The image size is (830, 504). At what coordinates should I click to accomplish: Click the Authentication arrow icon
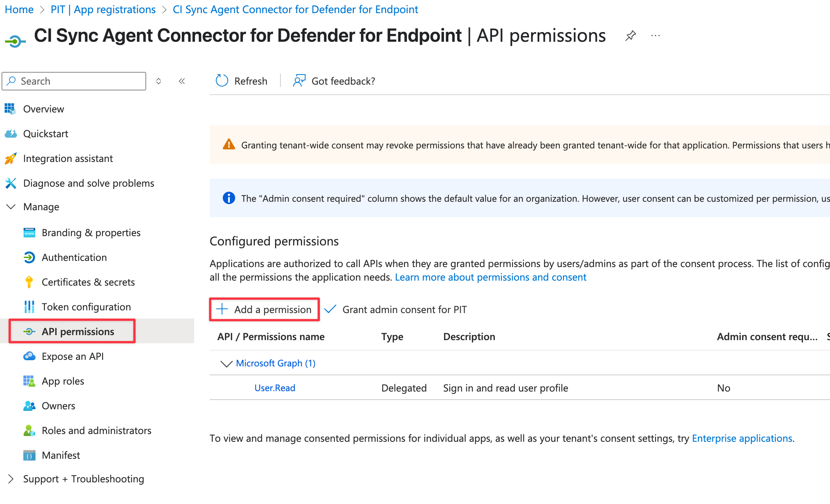coord(29,257)
